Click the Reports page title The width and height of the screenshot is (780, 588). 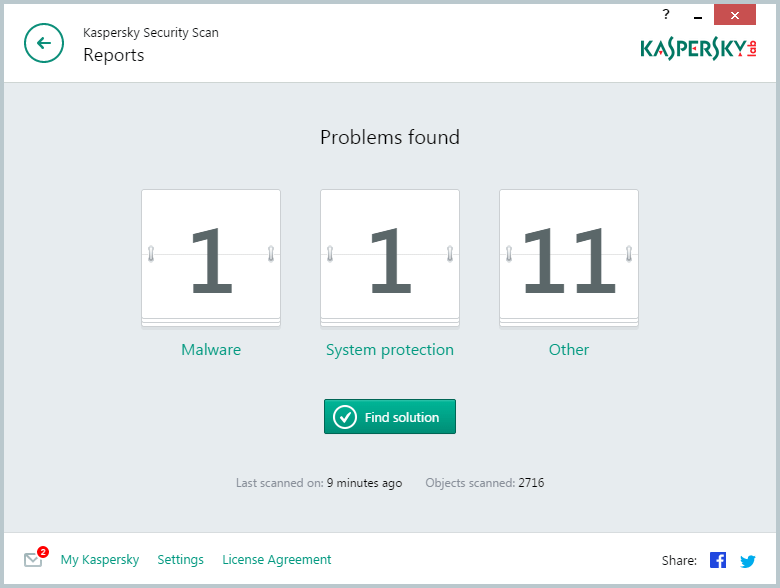(114, 55)
